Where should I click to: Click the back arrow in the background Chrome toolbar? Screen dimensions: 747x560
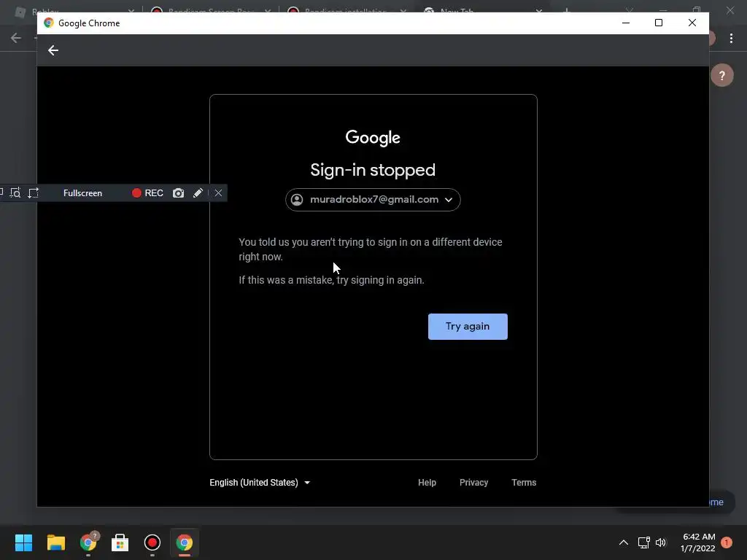coord(16,38)
